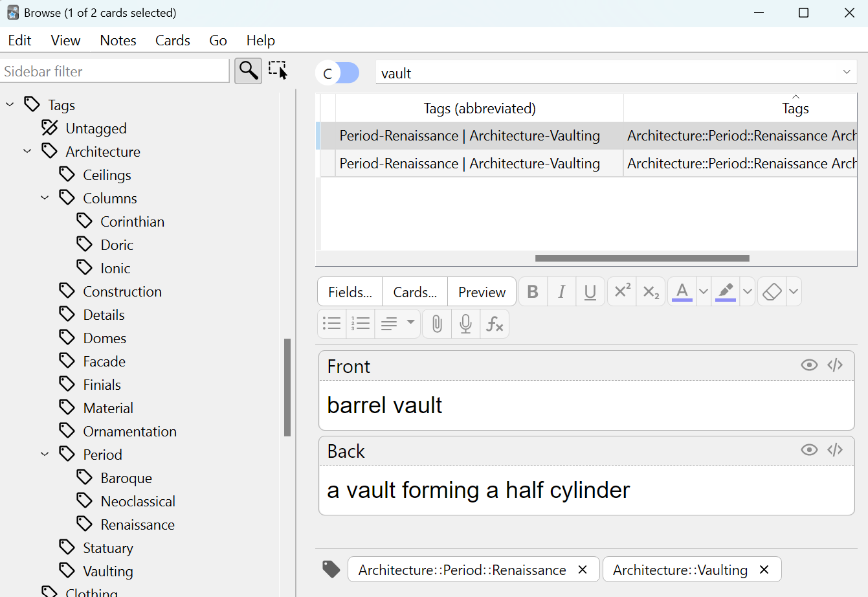Image resolution: width=868 pixels, height=597 pixels.
Task: Apply the text color swatch
Action: coord(682,291)
